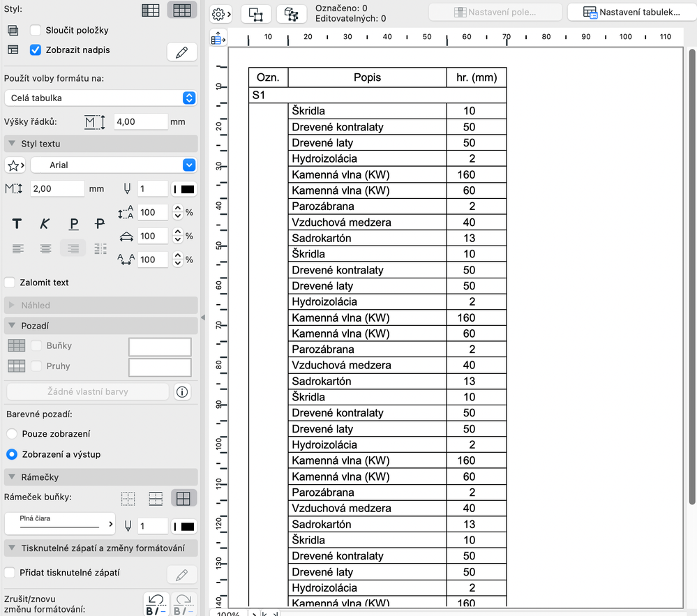Viewport: 697px width, 616px height.
Task: Toggle strikethrough text style
Action: (100, 223)
